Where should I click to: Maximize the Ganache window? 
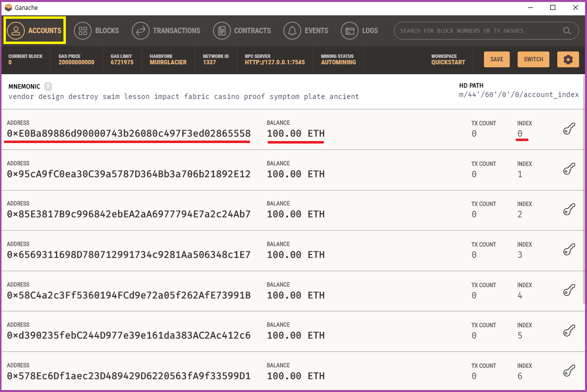pos(552,7)
